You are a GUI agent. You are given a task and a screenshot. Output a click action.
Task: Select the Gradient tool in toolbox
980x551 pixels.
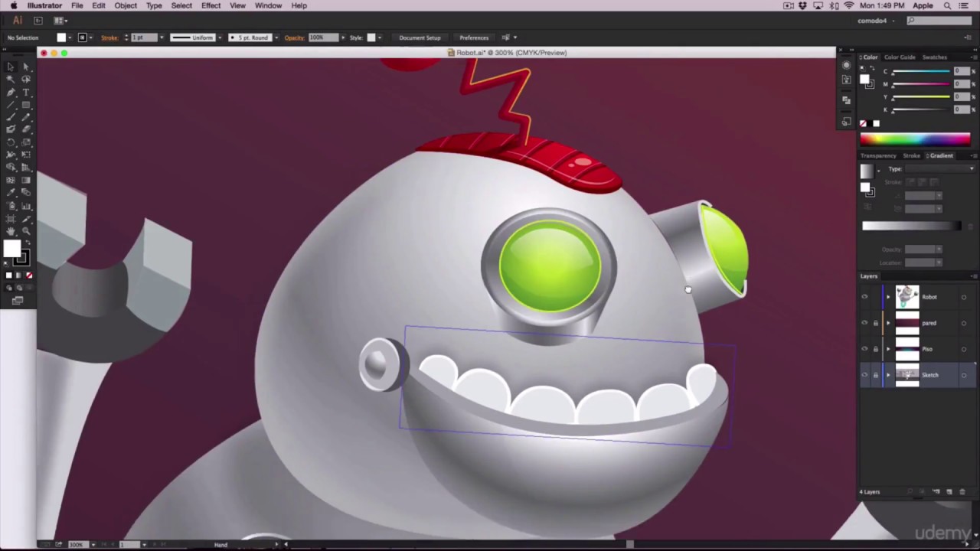click(25, 180)
